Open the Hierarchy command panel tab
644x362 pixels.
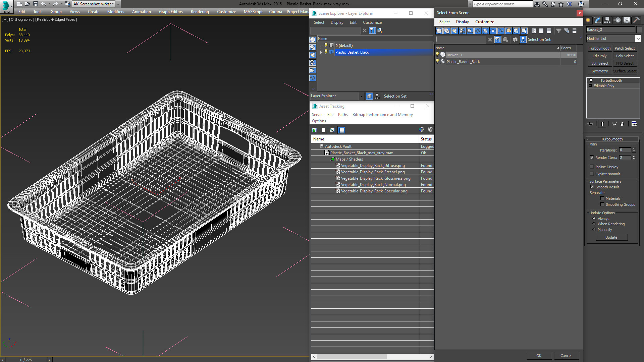(x=607, y=20)
